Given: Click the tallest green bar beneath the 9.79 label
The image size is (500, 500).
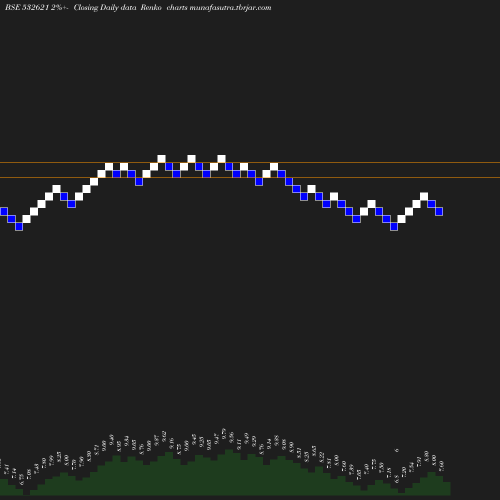Looking at the screenshot, I should click(229, 472).
